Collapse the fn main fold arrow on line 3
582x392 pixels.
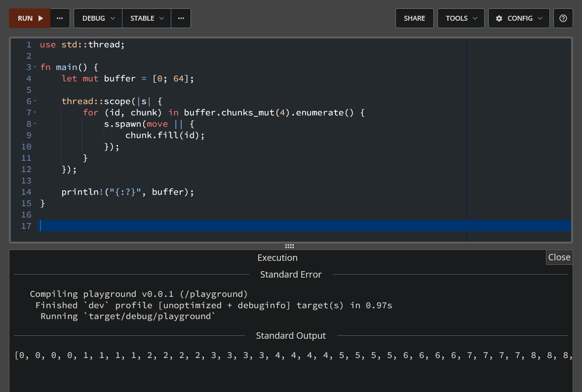[x=35, y=67]
